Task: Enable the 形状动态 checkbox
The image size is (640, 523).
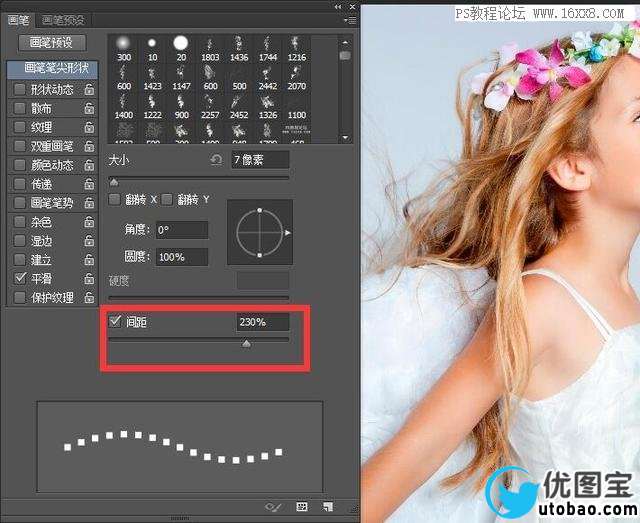Action: tap(19, 89)
